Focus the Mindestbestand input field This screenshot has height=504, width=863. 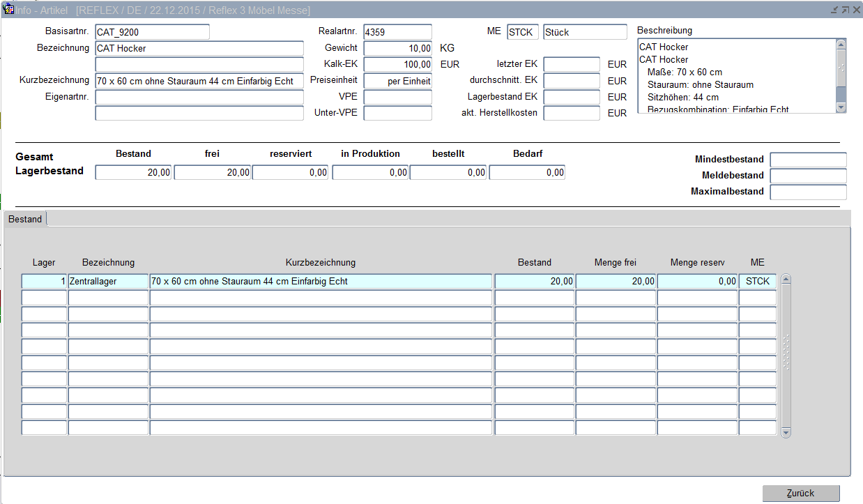point(808,160)
